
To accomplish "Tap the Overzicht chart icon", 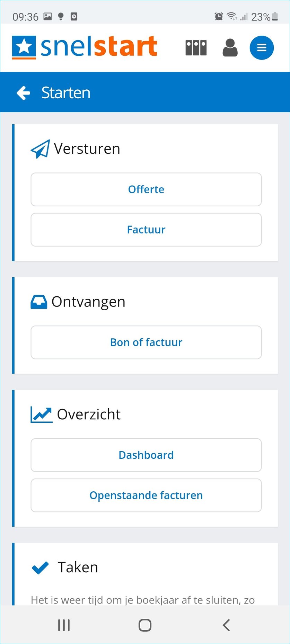I will 42,414.
